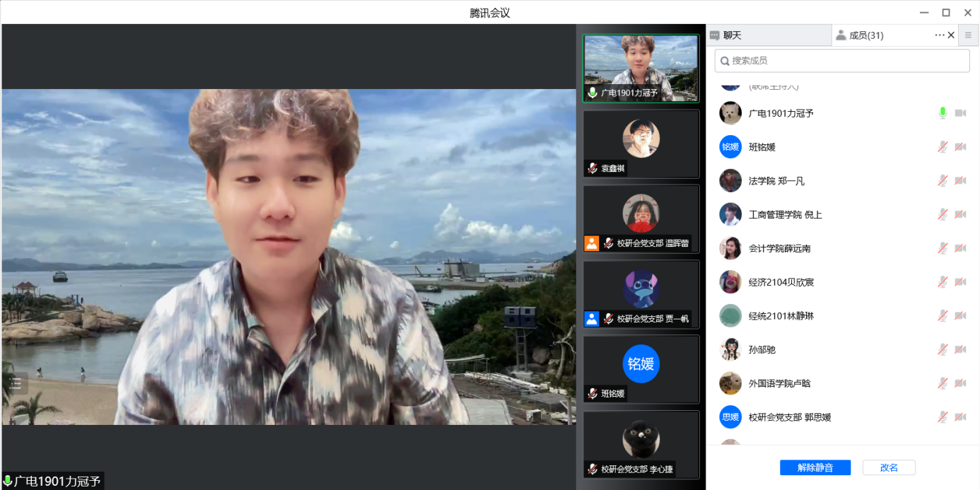
Task: Click 工商管理学院 倪上 avatar in member list
Action: click(x=730, y=214)
